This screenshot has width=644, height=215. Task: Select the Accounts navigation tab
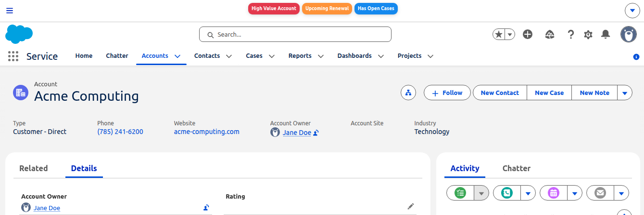tap(155, 56)
